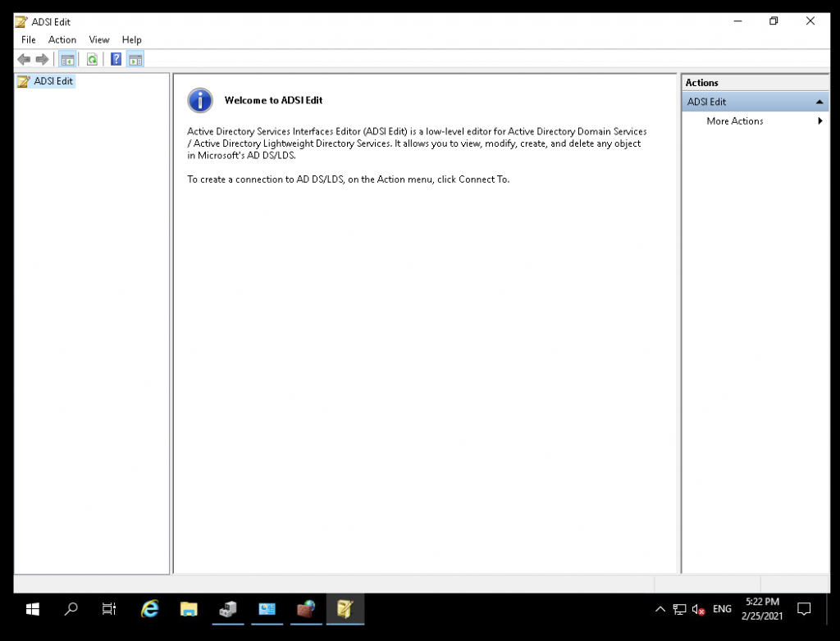Click the volume speaker tray icon
840x641 pixels.
[x=698, y=609]
